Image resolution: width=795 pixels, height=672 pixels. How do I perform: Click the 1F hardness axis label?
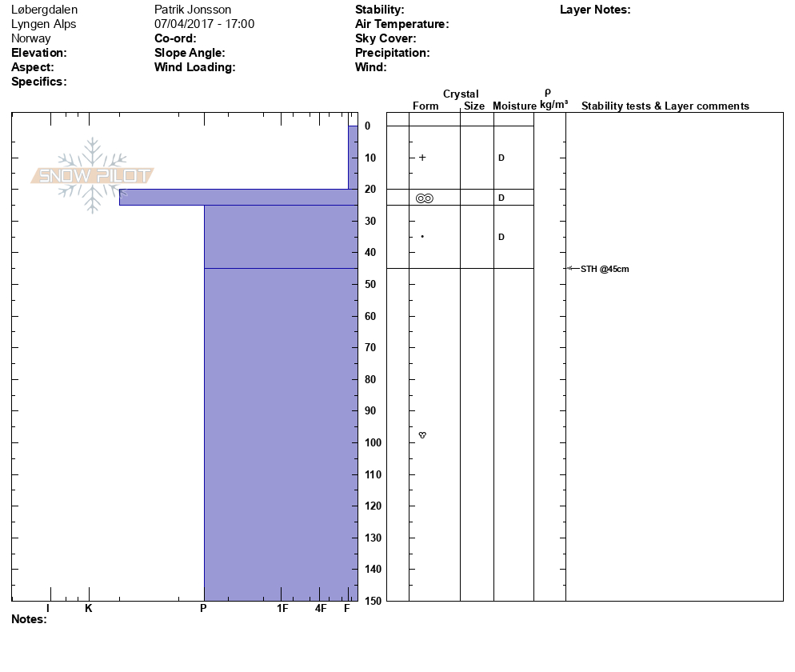point(282,609)
